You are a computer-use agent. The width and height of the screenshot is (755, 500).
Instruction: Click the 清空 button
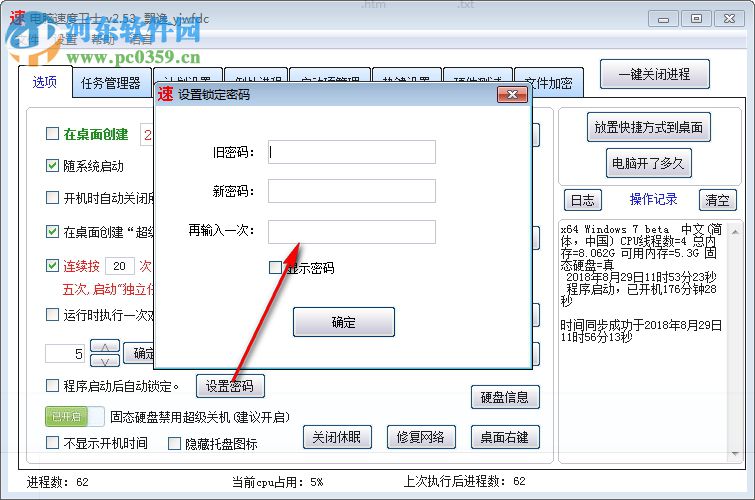[x=717, y=200]
